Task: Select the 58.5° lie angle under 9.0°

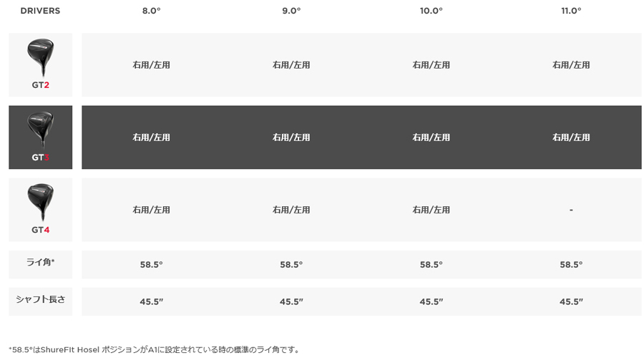Action: point(291,264)
